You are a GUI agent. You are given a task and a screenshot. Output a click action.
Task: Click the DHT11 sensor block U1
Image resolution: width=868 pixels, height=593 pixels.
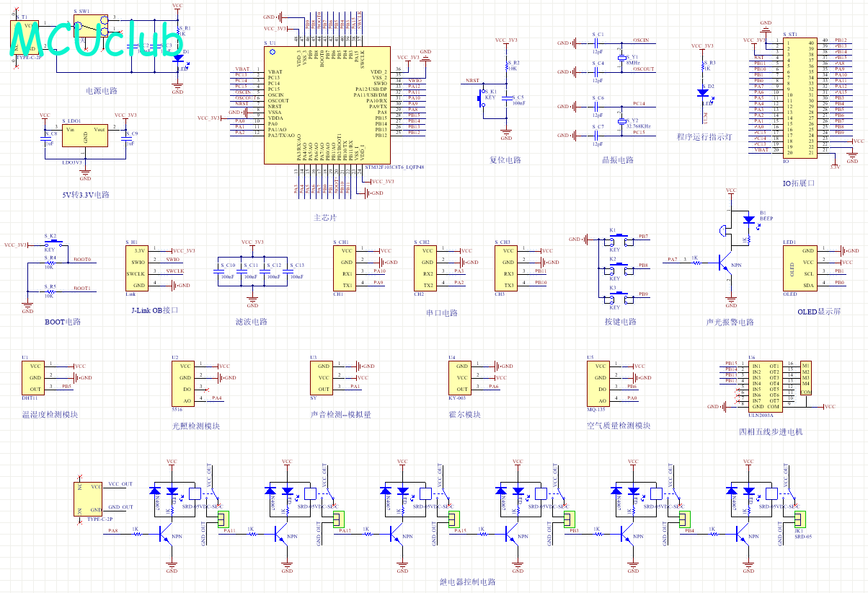(x=33, y=377)
